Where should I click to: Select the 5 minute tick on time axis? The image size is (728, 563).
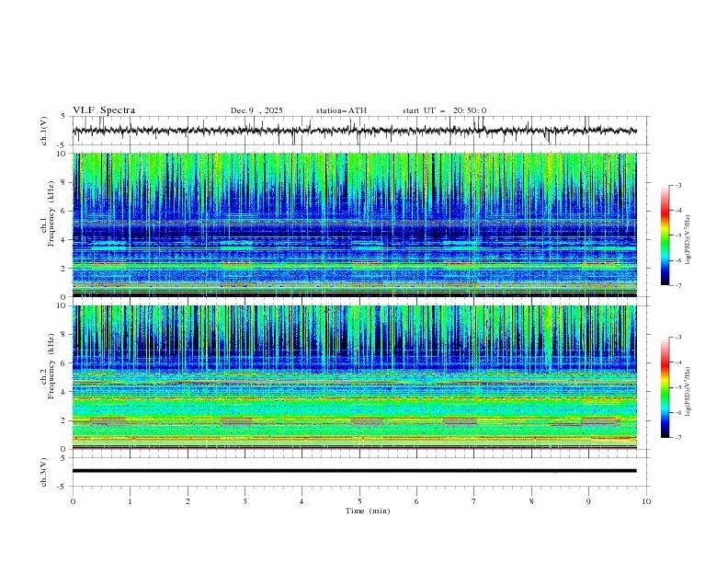coord(359,501)
